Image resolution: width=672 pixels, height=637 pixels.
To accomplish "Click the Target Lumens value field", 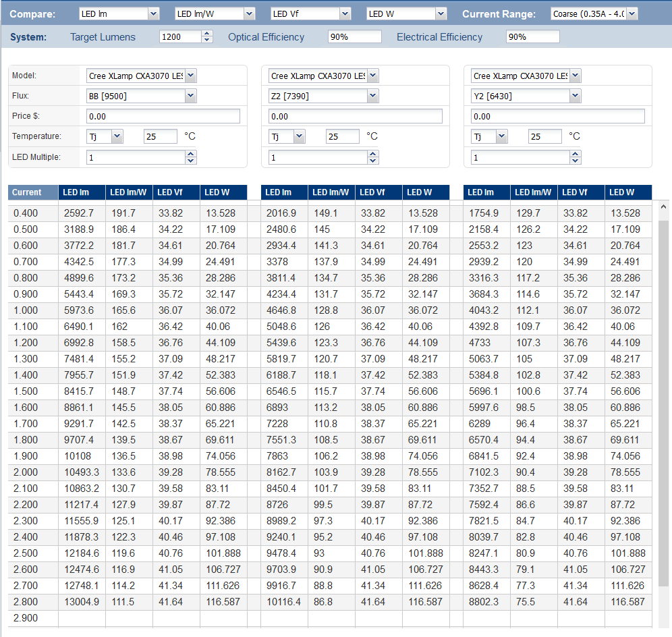I will click(180, 37).
